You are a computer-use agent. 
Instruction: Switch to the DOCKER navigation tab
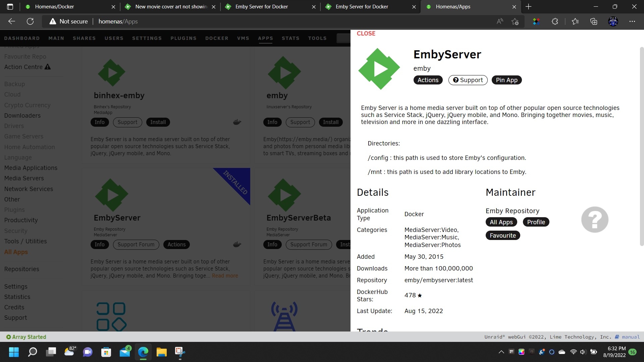[x=217, y=38]
